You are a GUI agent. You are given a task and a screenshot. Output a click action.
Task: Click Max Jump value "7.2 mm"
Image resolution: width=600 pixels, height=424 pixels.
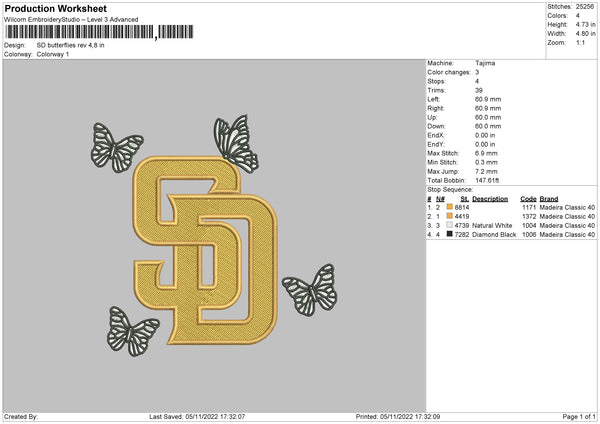coord(486,171)
